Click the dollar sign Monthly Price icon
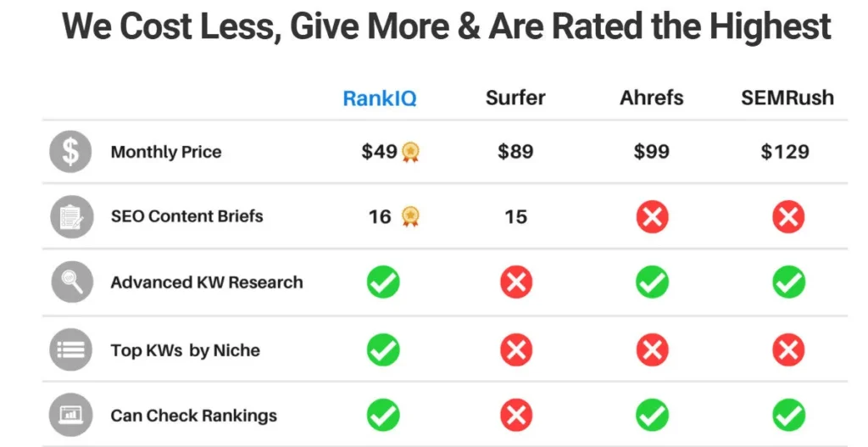 (71, 153)
